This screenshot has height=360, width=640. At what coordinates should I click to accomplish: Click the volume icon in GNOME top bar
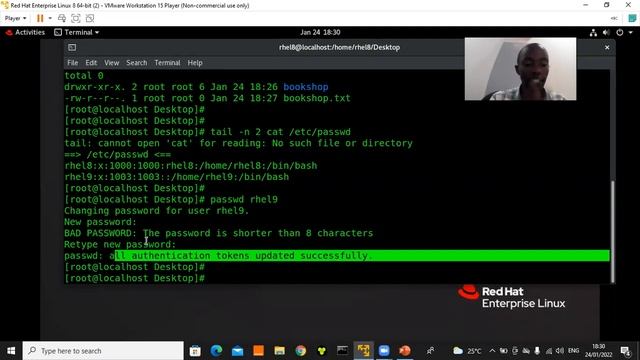click(x=606, y=33)
